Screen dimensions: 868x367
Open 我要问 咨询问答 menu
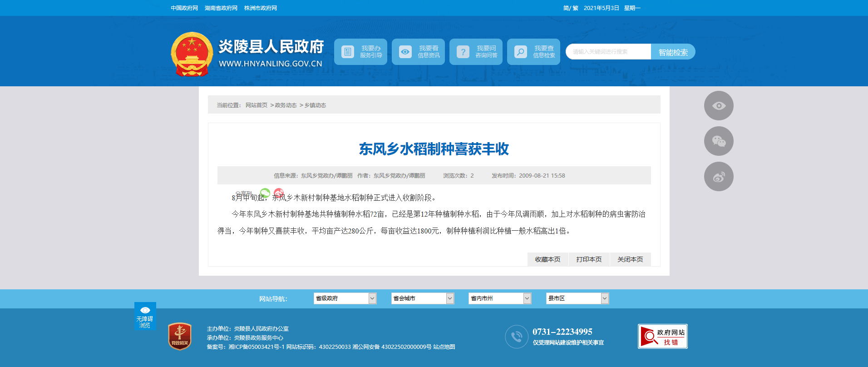click(x=476, y=52)
